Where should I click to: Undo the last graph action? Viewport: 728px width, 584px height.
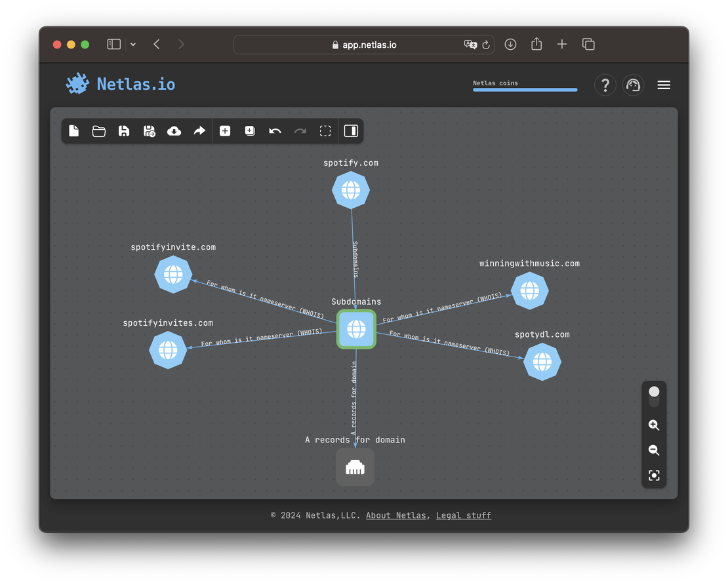click(275, 131)
